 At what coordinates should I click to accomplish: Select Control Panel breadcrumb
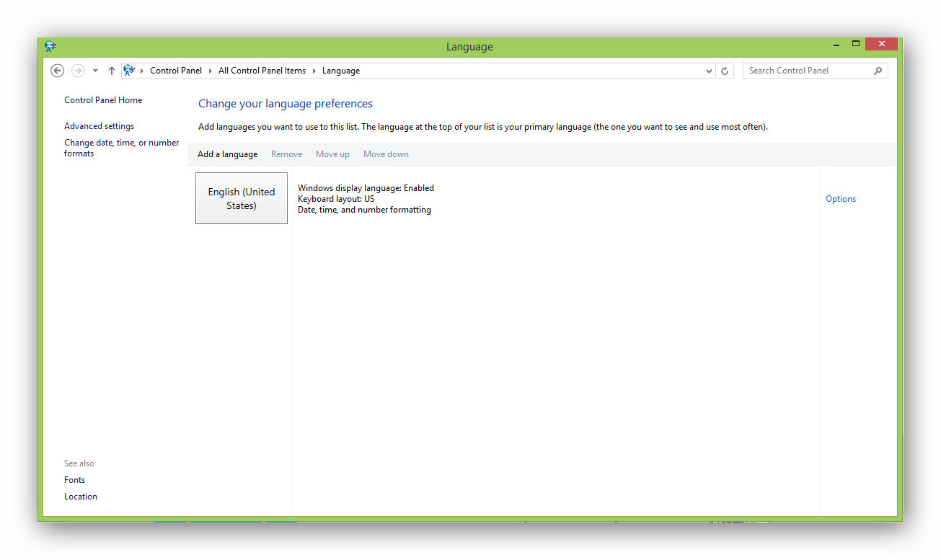coord(176,71)
